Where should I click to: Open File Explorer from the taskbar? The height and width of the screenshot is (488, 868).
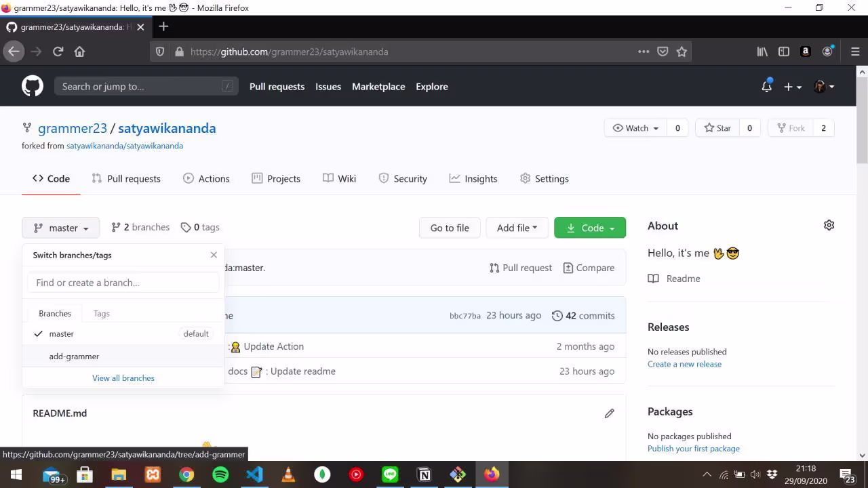point(119,474)
